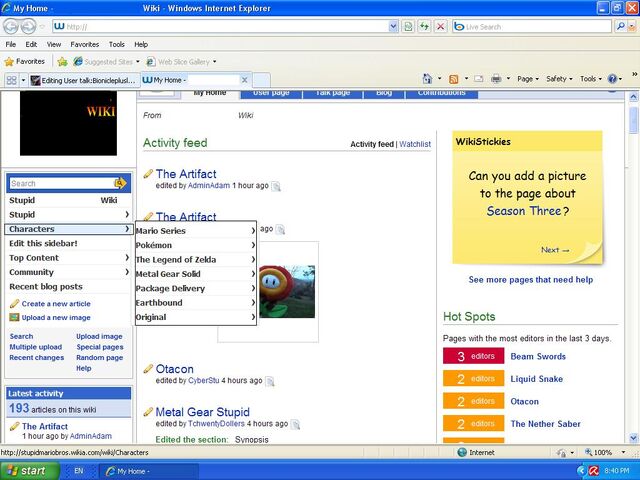Click diff icon next to CyberStu edit
The width and height of the screenshot is (640, 480).
point(270,382)
